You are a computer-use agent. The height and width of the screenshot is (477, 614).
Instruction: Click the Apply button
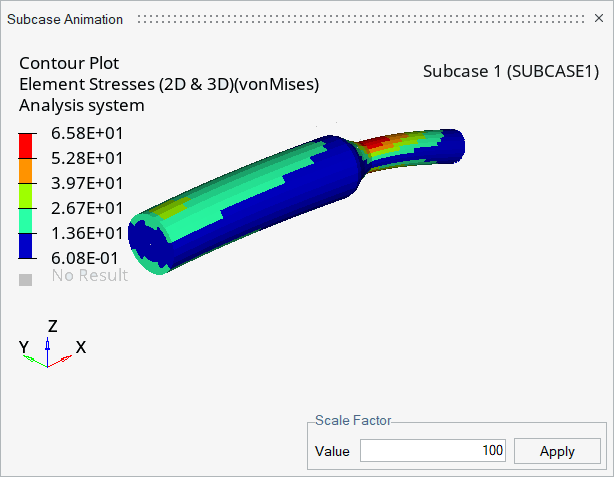point(557,451)
